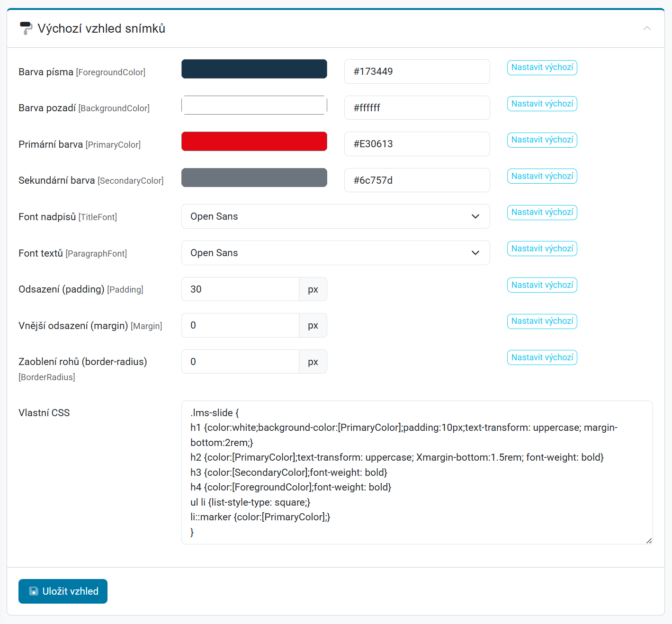Click the Výchozí vzhled snímků heading
The height and width of the screenshot is (624, 672).
pyautogui.click(x=101, y=28)
